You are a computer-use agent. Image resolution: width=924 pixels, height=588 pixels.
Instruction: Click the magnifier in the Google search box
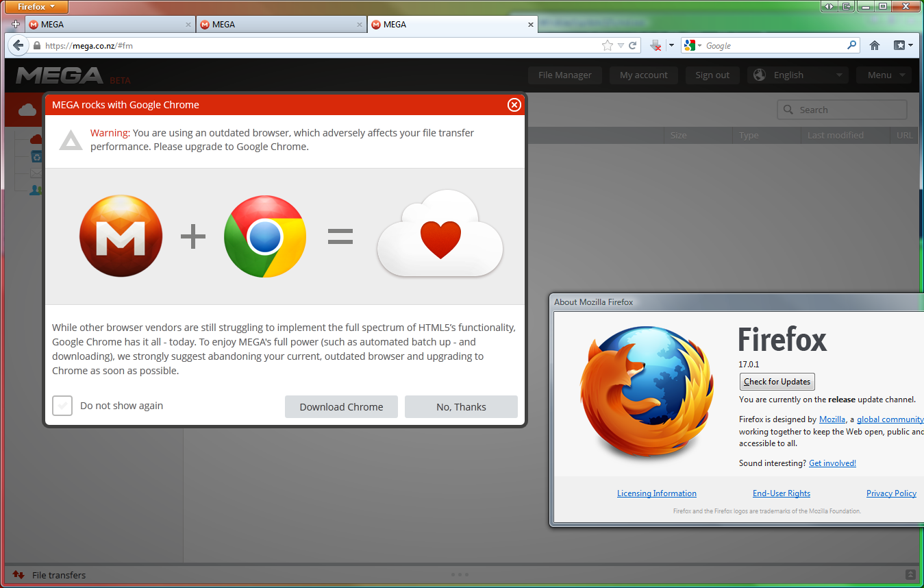(851, 45)
